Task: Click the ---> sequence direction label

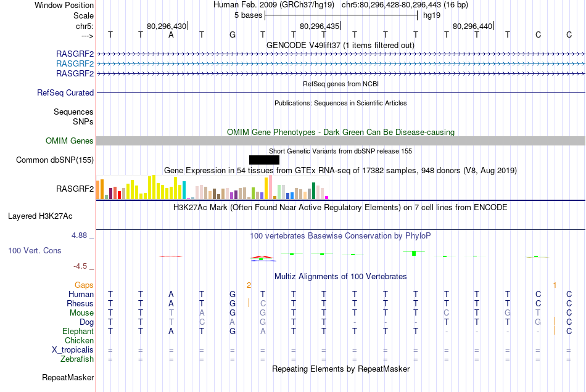Action: coord(87,36)
